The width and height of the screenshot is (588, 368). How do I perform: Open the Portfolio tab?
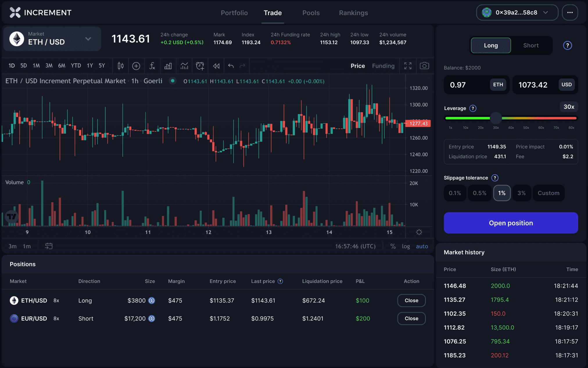[234, 13]
